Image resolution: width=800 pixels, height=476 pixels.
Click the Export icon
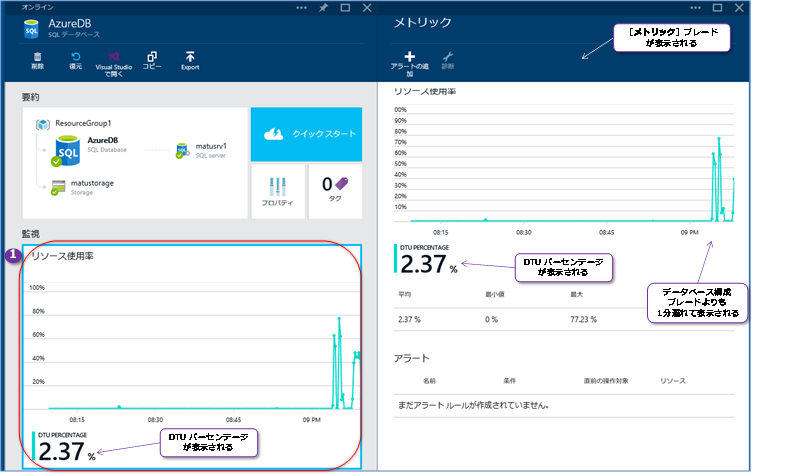pyautogui.click(x=190, y=56)
